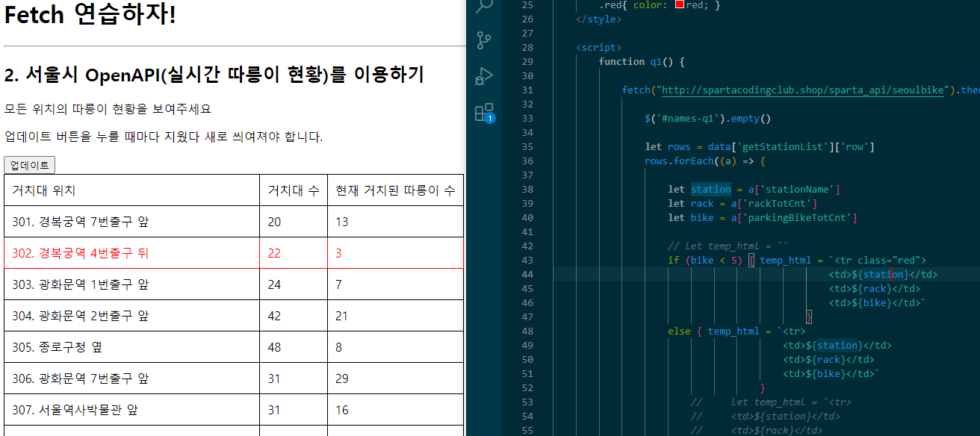Click red rack count 22 in row 302
This screenshot has width=980, height=436.
tap(294, 253)
